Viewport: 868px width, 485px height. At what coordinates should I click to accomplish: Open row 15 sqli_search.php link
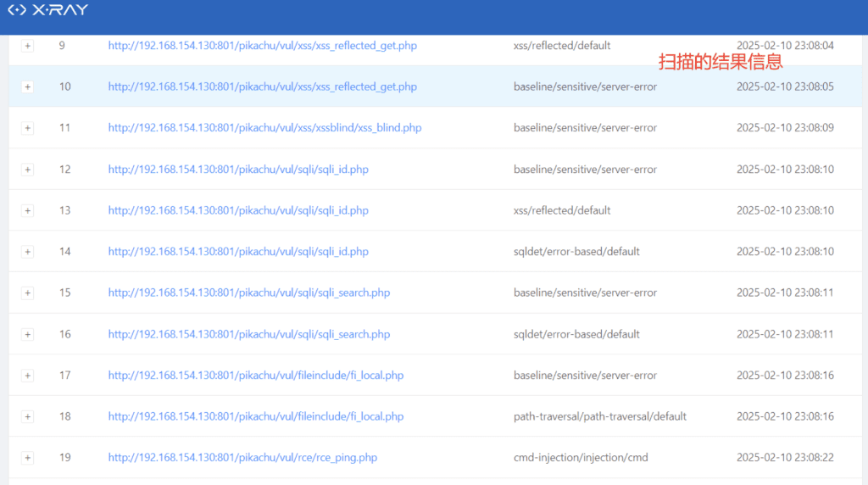pos(249,293)
